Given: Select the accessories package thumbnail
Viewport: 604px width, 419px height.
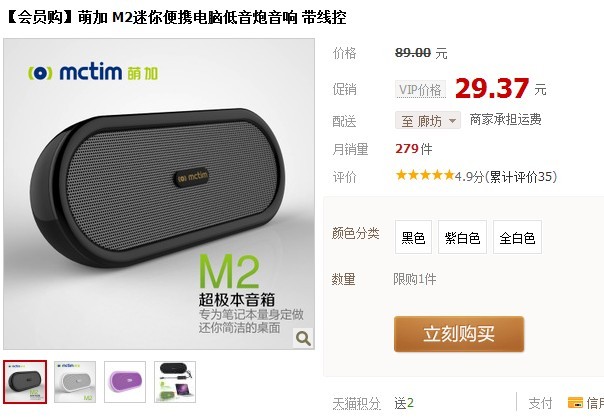Looking at the screenshot, I should pyautogui.click(x=175, y=382).
